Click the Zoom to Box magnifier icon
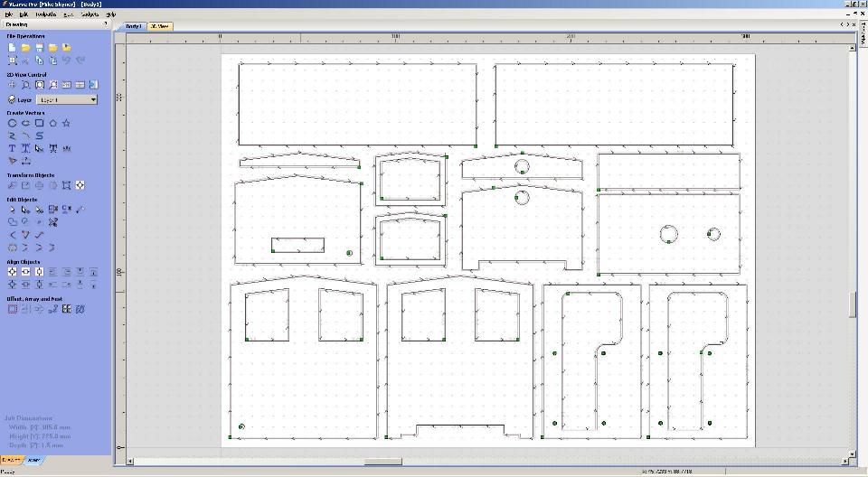Screen dimensions: 868x477 26,85
